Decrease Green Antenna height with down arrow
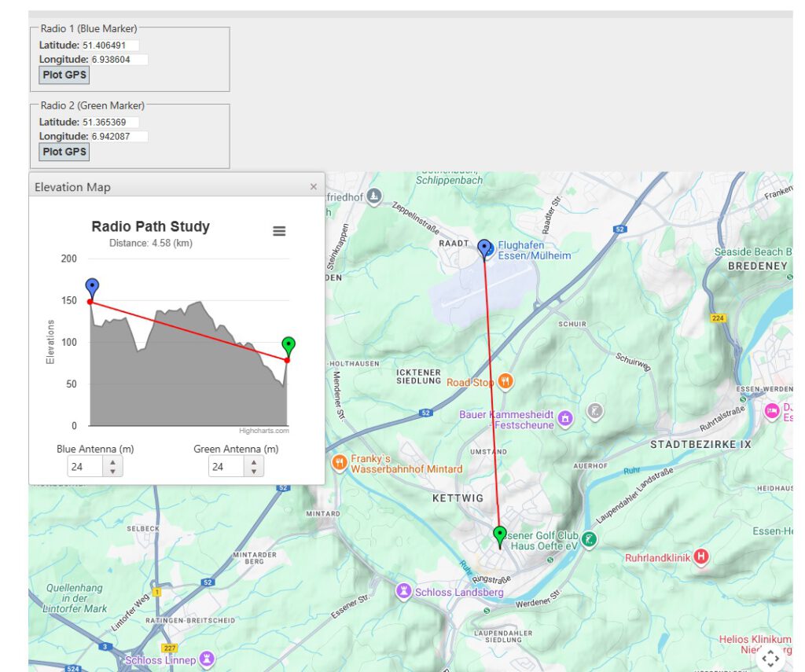805x672 pixels. point(254,472)
